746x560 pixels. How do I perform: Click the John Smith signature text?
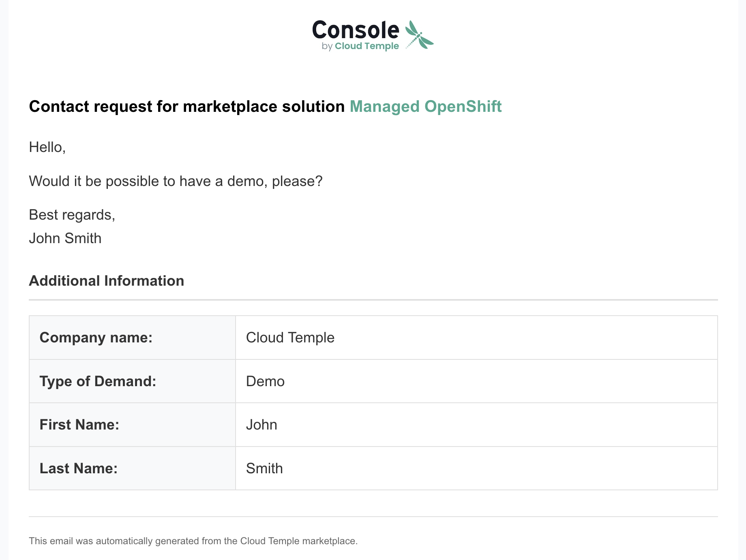coord(65,238)
